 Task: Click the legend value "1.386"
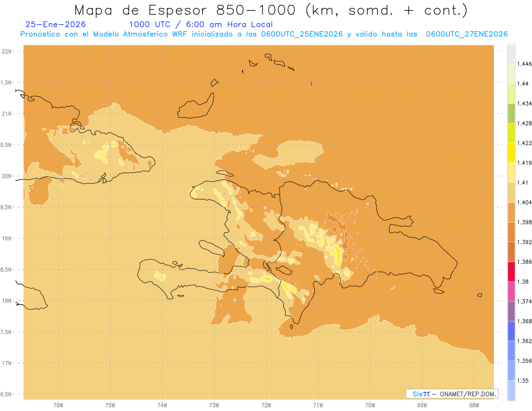524,262
